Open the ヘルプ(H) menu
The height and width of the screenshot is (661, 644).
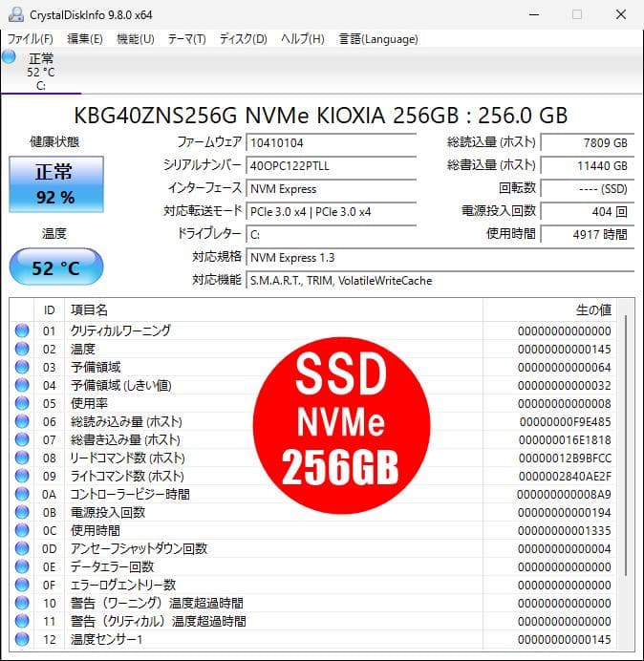pos(303,39)
